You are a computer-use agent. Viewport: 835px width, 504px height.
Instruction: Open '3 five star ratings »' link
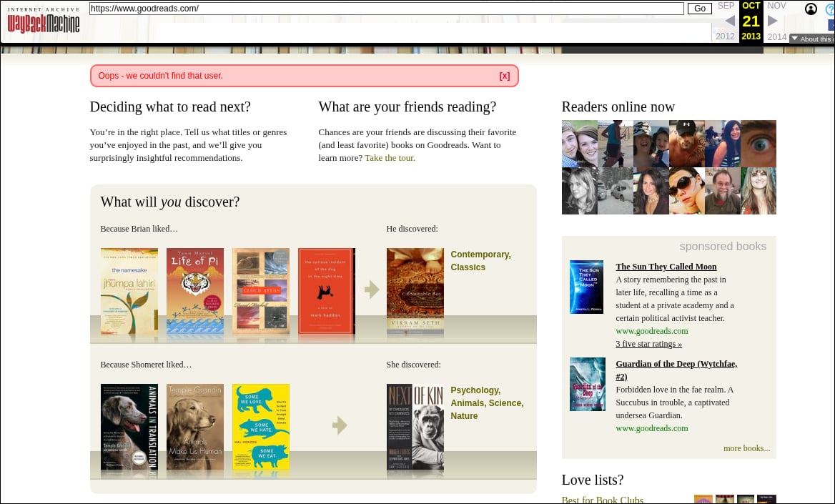(648, 344)
